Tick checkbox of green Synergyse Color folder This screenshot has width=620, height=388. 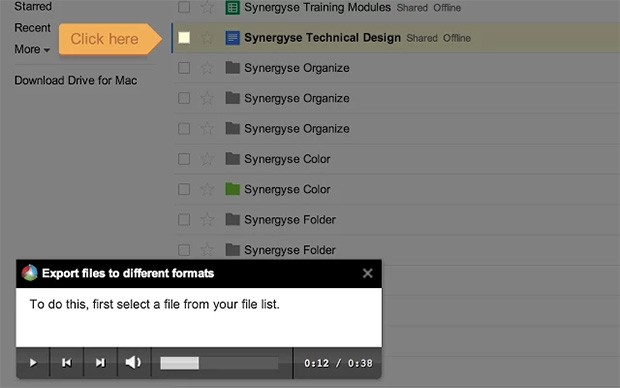coord(184,189)
